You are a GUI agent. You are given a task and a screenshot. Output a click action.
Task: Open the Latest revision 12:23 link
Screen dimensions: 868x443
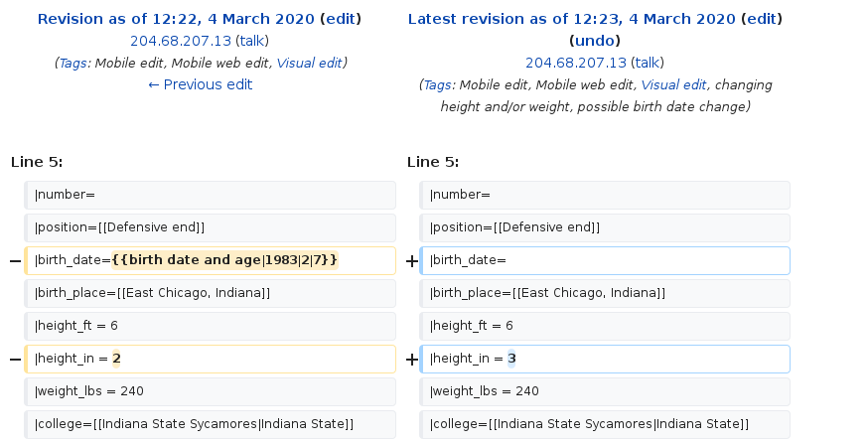coord(572,19)
